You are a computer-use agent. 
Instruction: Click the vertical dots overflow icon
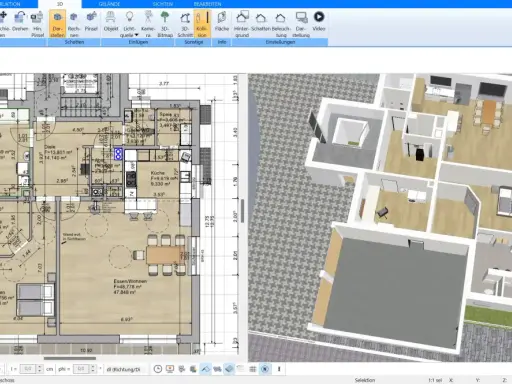(279, 369)
